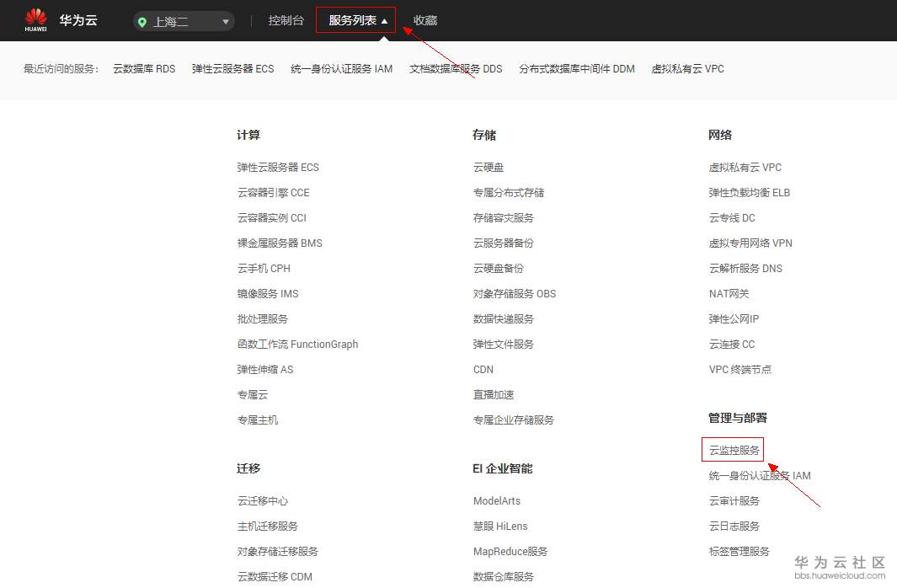This screenshot has height=588, width=897.
Task: Open 虚拟私有云 VPC under 网络
Action: [x=745, y=167]
